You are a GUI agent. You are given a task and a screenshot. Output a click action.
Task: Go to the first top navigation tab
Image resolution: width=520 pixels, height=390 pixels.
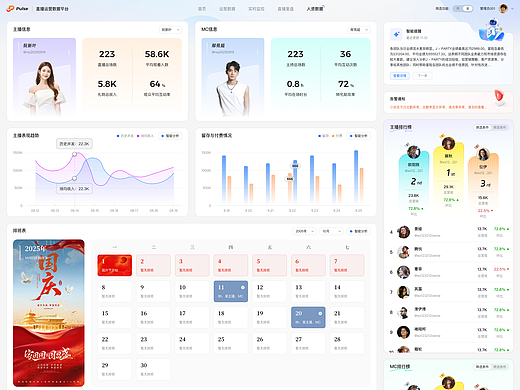point(202,9)
